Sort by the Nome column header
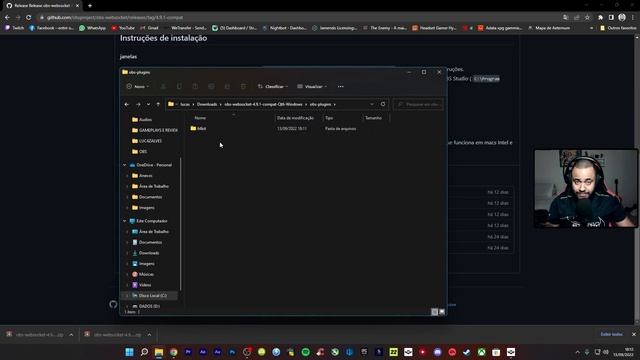This screenshot has height=360, width=640. 200,118
